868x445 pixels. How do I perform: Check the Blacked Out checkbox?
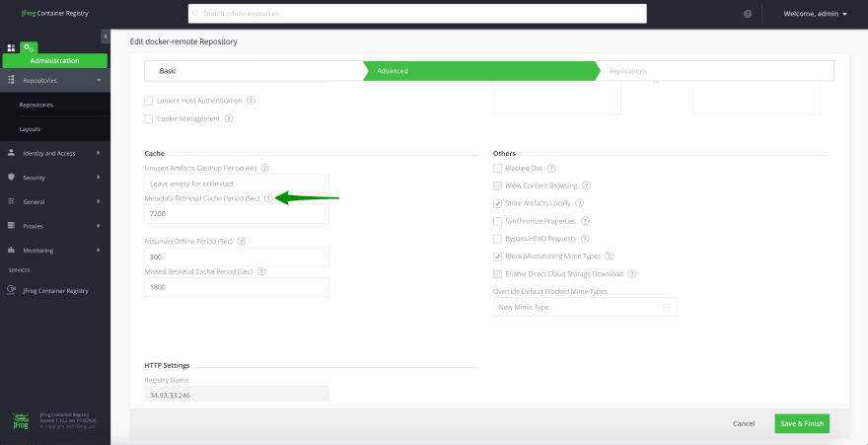[497, 168]
